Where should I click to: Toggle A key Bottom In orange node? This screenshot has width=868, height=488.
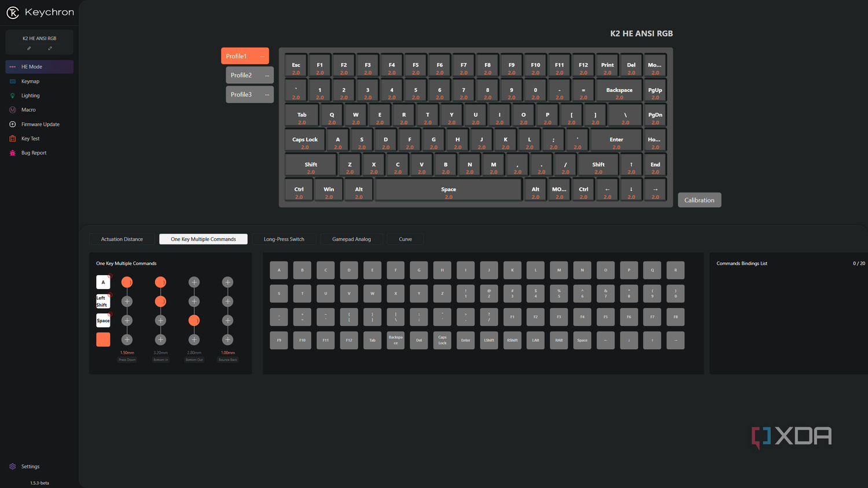pos(161,282)
